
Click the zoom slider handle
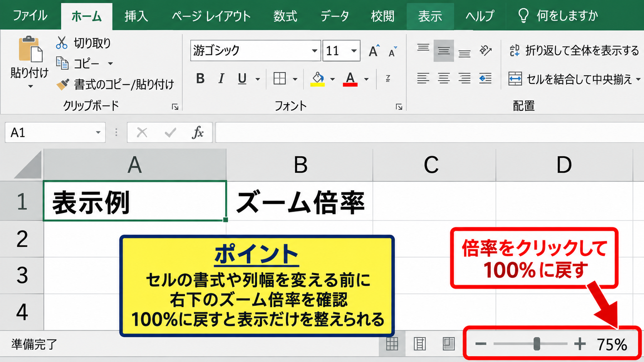pyautogui.click(x=537, y=344)
